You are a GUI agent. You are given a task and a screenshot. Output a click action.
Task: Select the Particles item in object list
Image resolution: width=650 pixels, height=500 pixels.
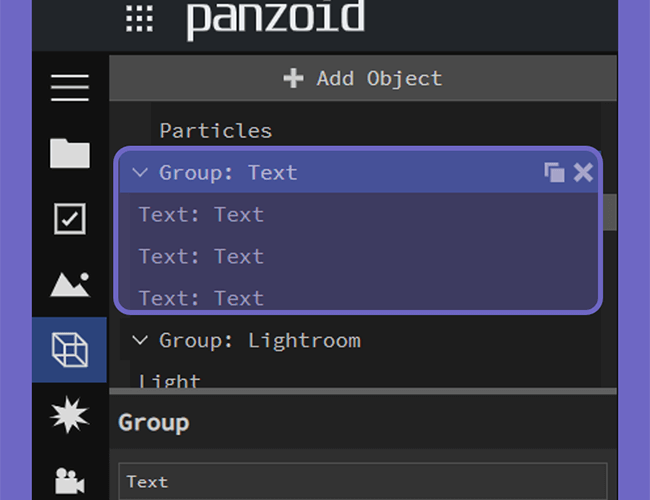[x=216, y=131]
